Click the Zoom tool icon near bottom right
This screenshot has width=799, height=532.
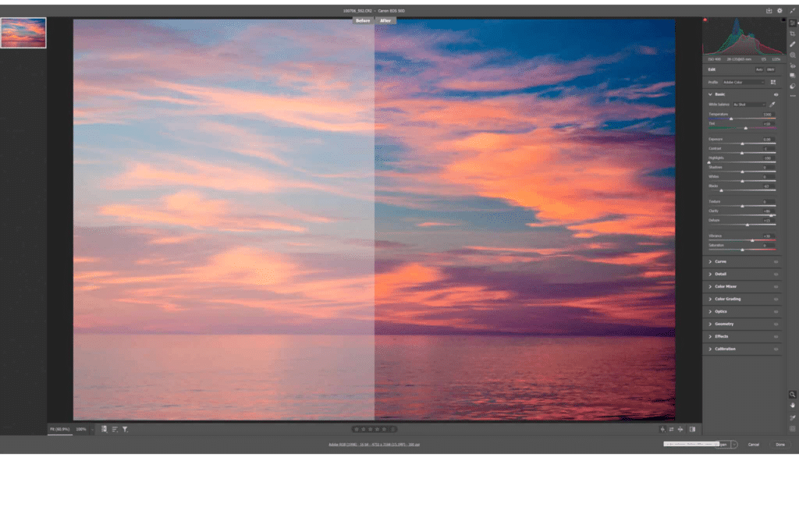[x=793, y=394]
